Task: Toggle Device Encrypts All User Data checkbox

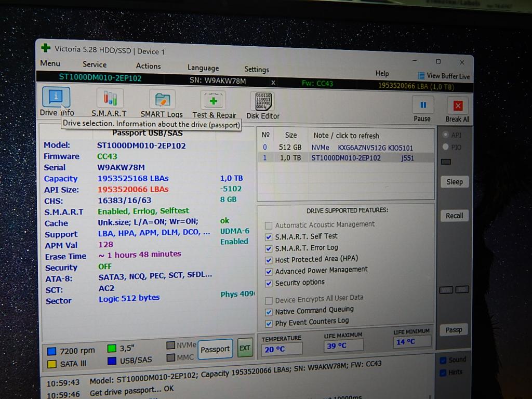Action: point(269,301)
